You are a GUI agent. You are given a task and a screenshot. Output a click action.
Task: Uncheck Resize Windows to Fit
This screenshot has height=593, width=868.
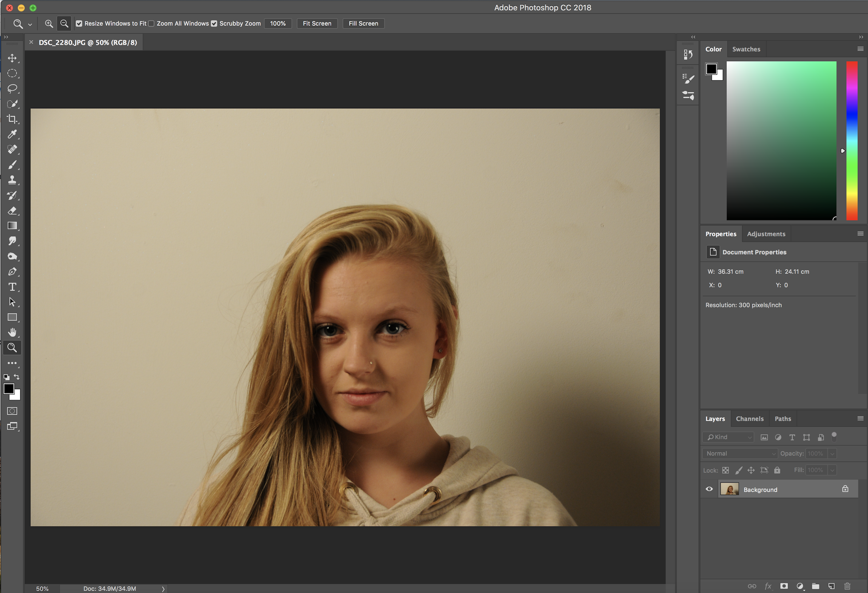(x=79, y=23)
